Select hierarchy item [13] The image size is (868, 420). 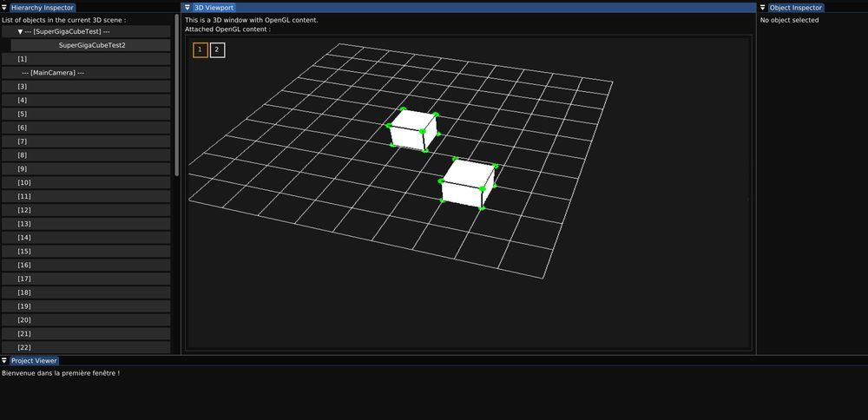[86, 224]
